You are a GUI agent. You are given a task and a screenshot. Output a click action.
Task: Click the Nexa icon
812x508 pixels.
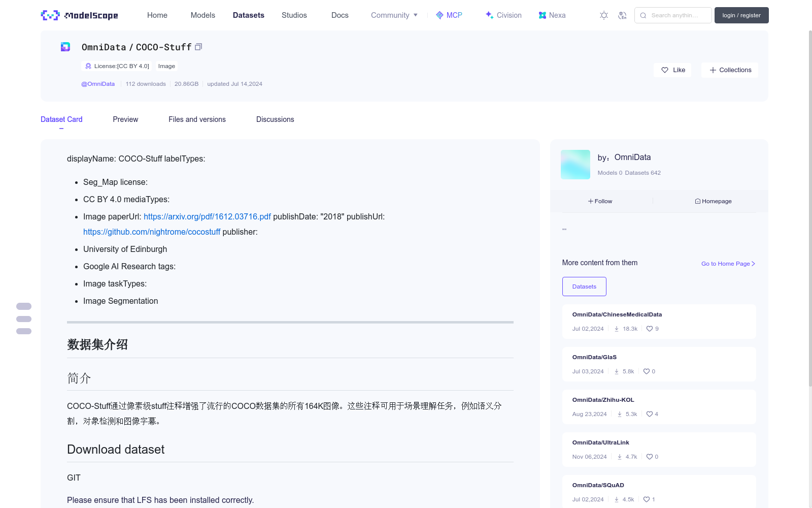(543, 15)
